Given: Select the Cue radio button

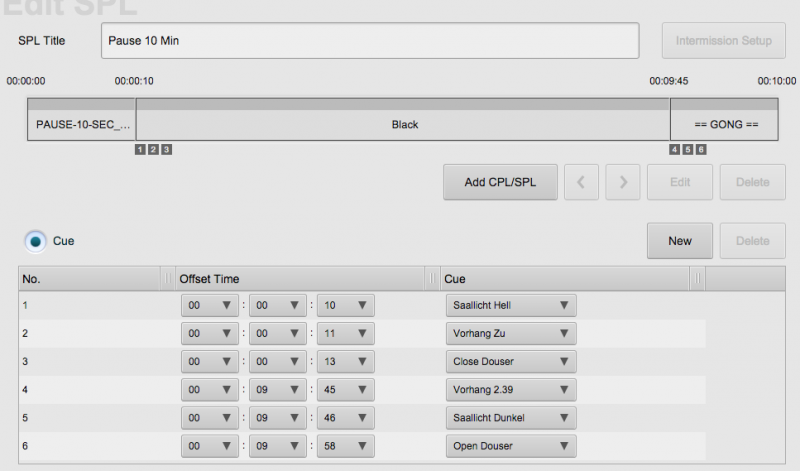Looking at the screenshot, I should pos(36,241).
